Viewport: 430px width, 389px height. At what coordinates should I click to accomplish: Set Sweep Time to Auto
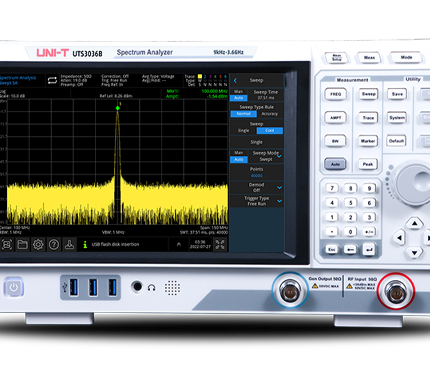coord(239,98)
